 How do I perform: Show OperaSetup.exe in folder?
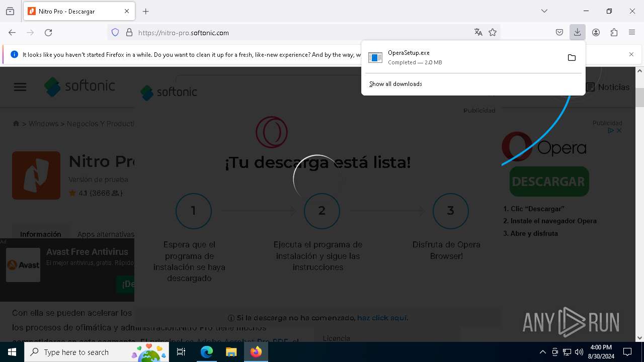coord(572,58)
